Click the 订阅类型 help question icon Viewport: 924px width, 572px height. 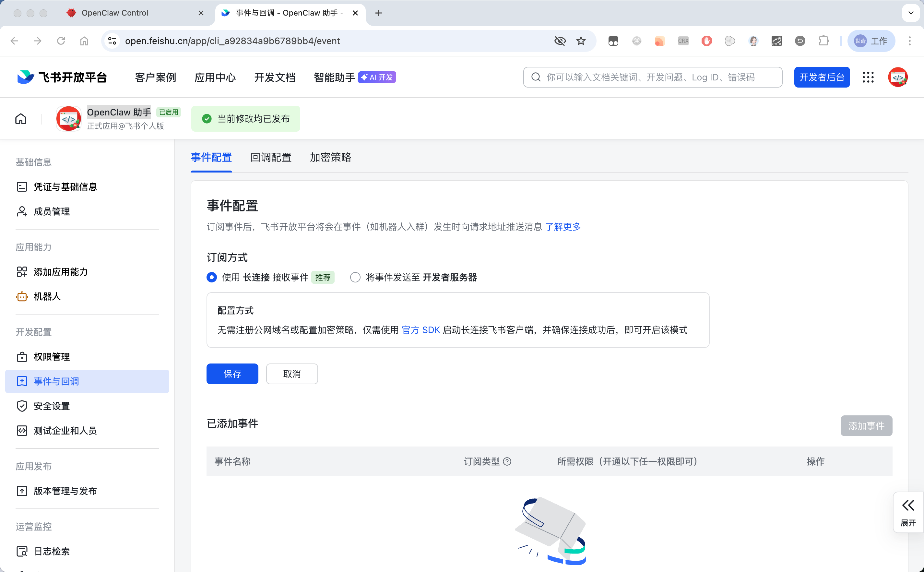tap(508, 461)
